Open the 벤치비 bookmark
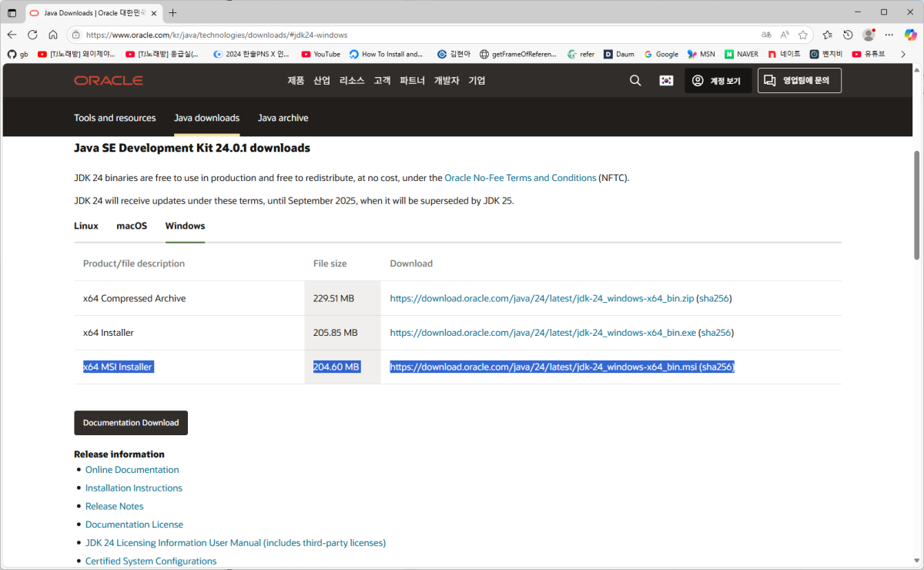 click(826, 55)
